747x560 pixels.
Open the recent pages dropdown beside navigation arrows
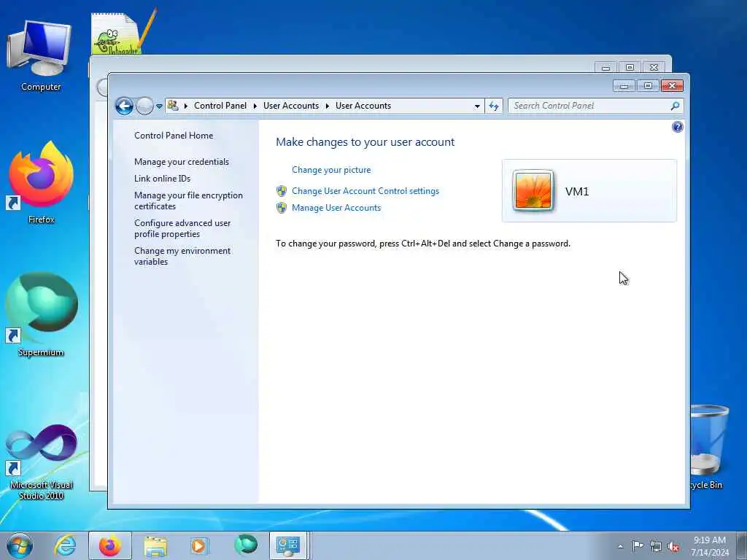(160, 106)
